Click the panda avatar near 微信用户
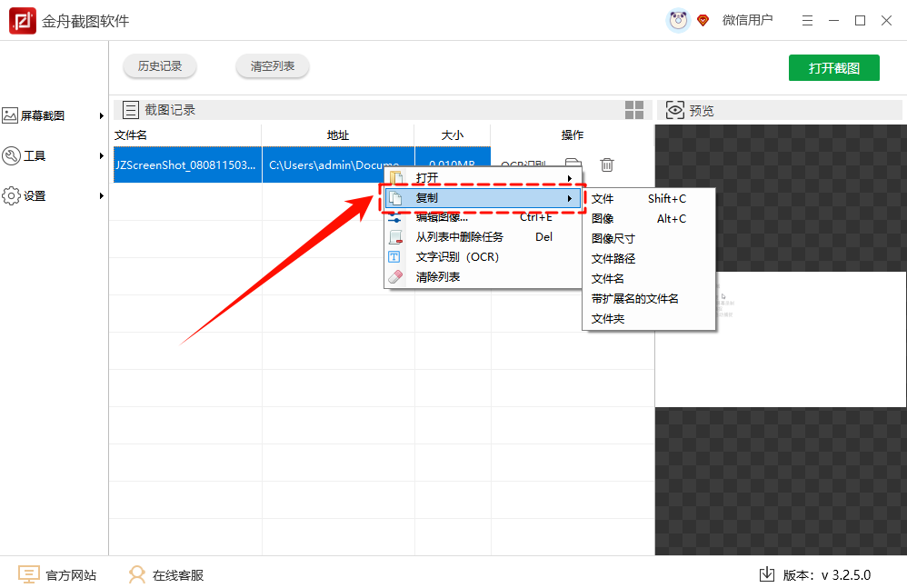The image size is (907, 588). [x=677, y=19]
